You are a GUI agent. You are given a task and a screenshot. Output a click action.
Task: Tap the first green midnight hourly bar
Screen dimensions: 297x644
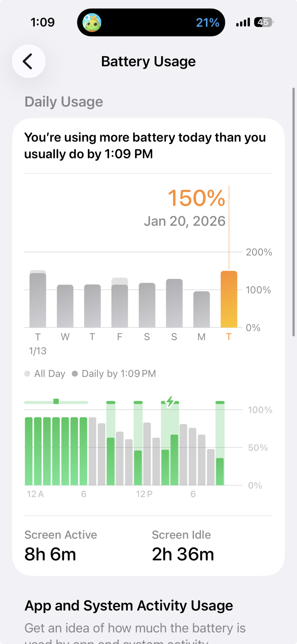(x=29, y=451)
